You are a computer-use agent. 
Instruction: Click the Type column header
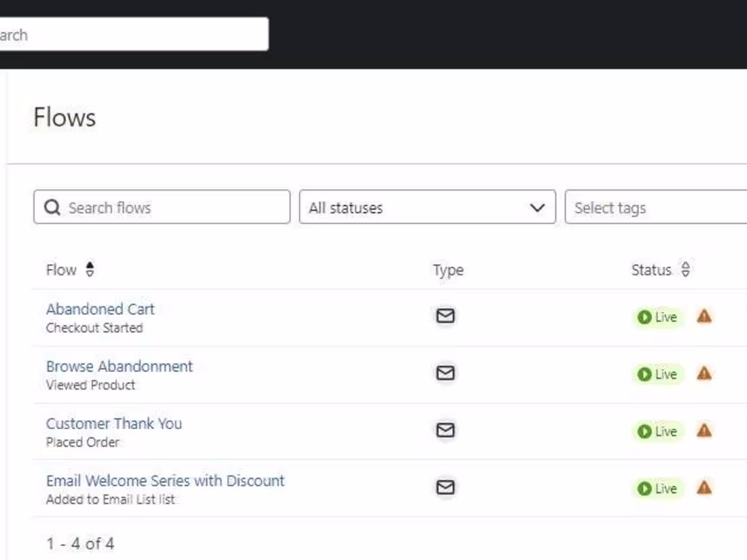click(448, 269)
